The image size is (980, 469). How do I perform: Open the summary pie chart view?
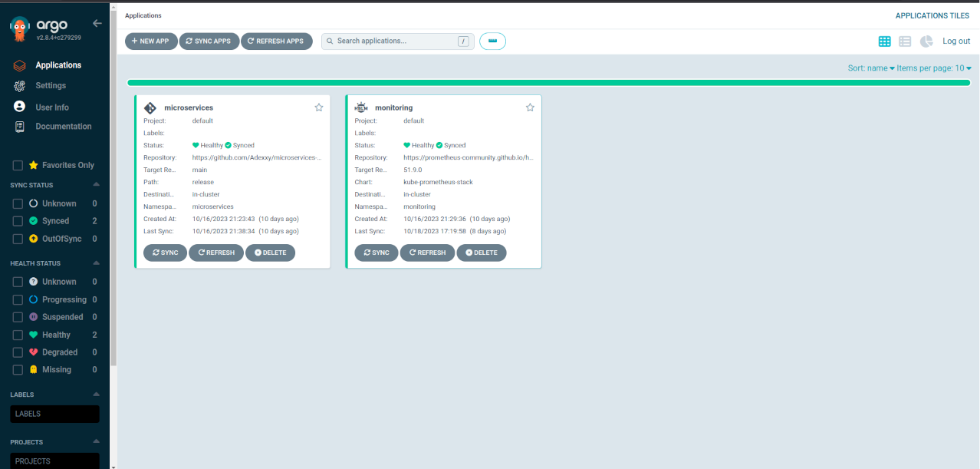926,41
